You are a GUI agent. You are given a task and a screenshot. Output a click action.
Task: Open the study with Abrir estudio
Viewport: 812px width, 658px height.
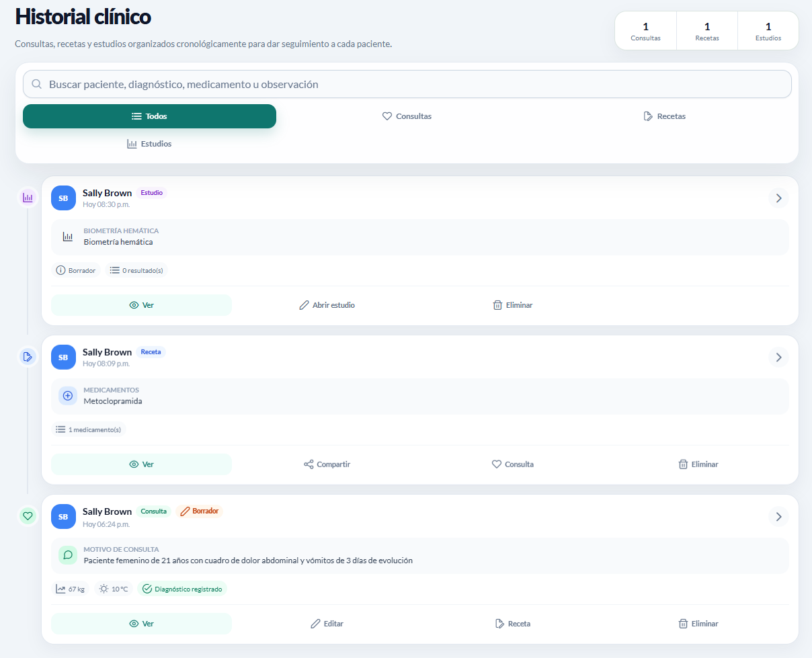pos(327,305)
